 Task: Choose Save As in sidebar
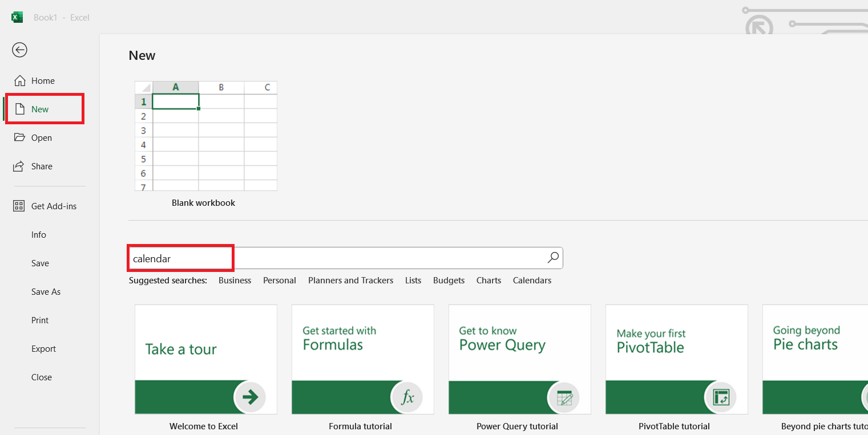(x=46, y=291)
